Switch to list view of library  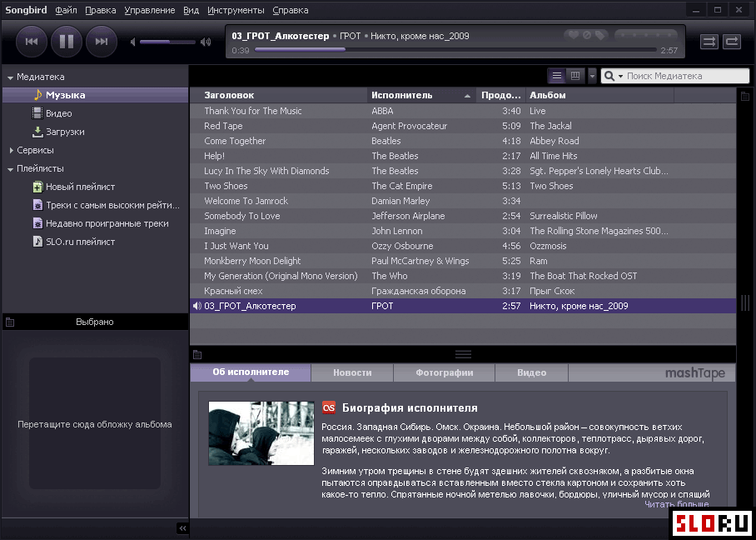click(x=557, y=76)
